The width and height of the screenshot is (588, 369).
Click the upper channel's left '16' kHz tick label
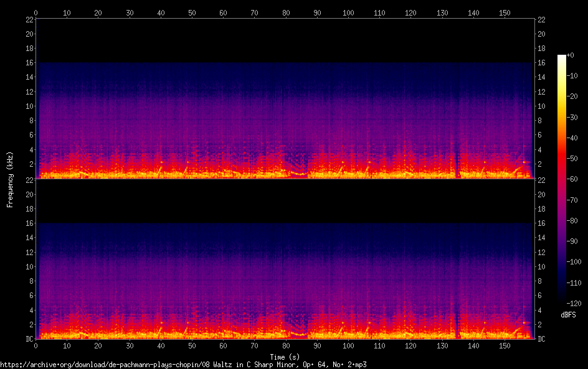(x=30, y=63)
